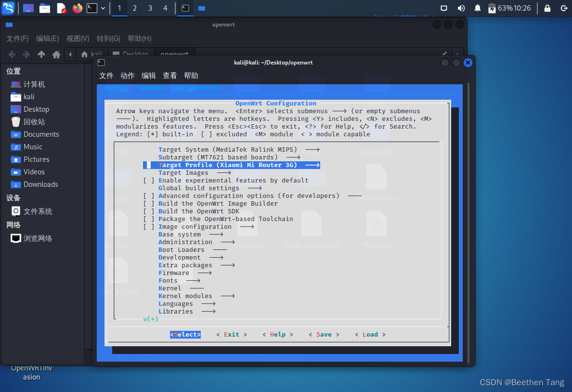The height and width of the screenshot is (392, 572).
Task: Click the path bar left scroll arrow
Action: 70,54
